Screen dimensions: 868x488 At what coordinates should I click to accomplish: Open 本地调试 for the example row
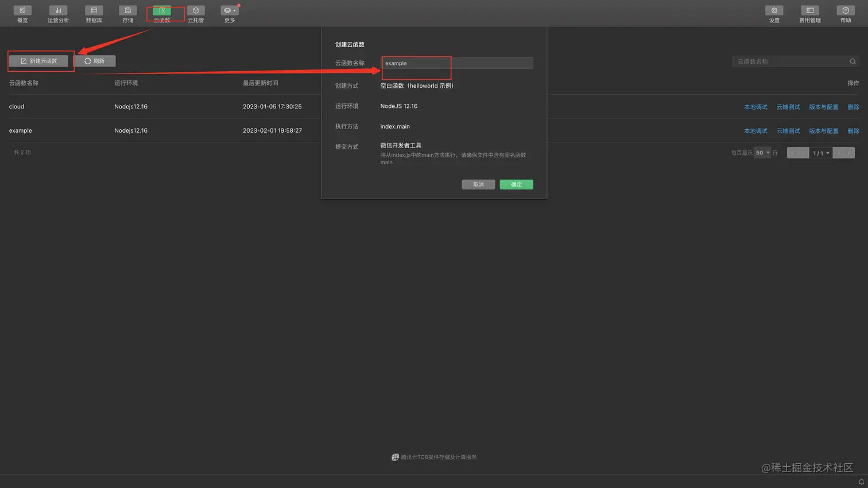[x=755, y=131]
